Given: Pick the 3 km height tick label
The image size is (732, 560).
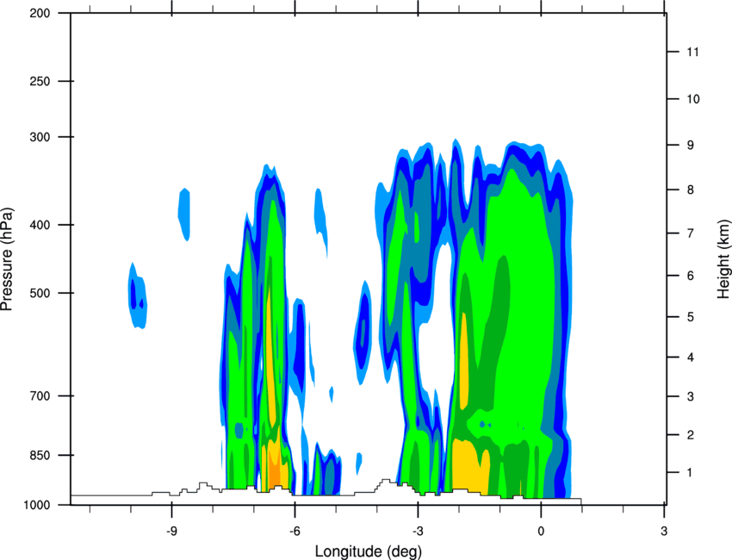Looking at the screenshot, I should (x=691, y=396).
